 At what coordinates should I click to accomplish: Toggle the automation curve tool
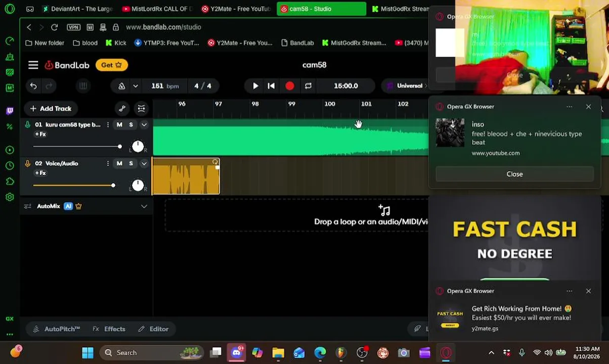122,108
